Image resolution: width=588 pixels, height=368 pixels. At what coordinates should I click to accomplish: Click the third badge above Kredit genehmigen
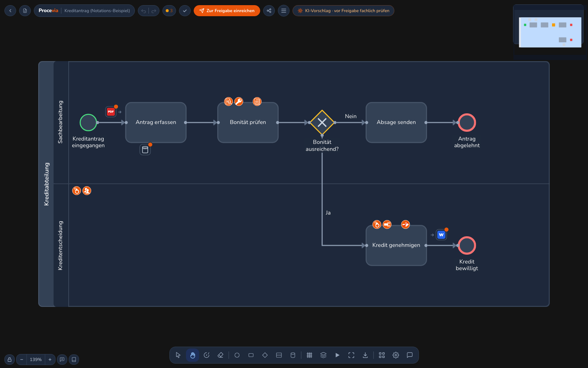pos(406,224)
